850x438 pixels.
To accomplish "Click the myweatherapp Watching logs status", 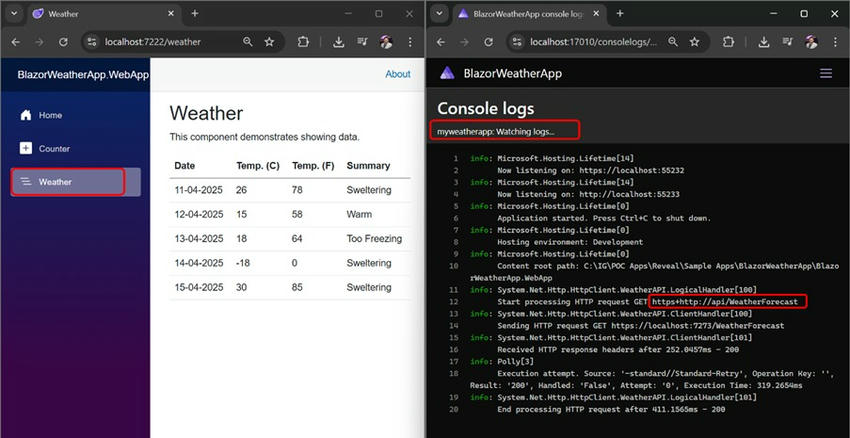I will pyautogui.click(x=496, y=131).
